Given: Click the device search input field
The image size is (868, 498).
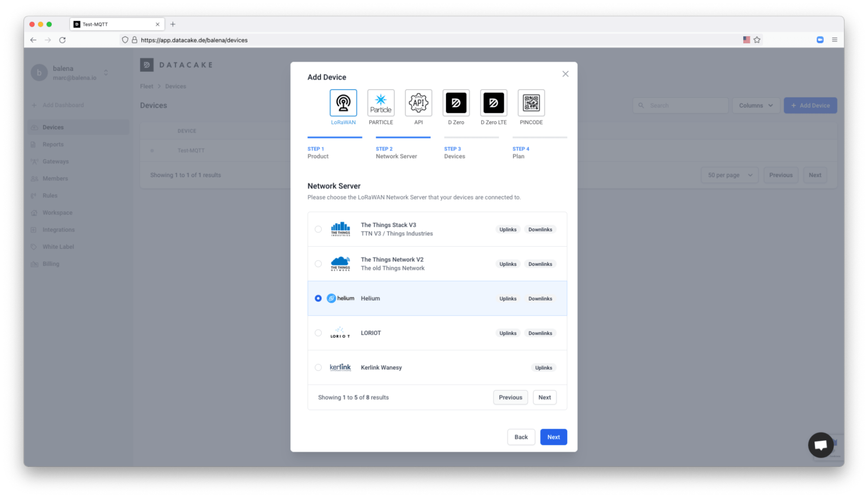Looking at the screenshot, I should (680, 105).
